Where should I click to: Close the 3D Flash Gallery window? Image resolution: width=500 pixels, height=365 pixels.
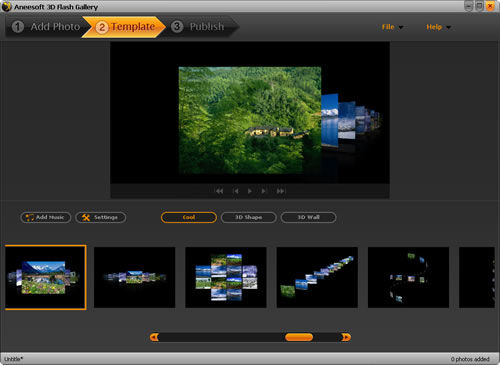pos(490,6)
